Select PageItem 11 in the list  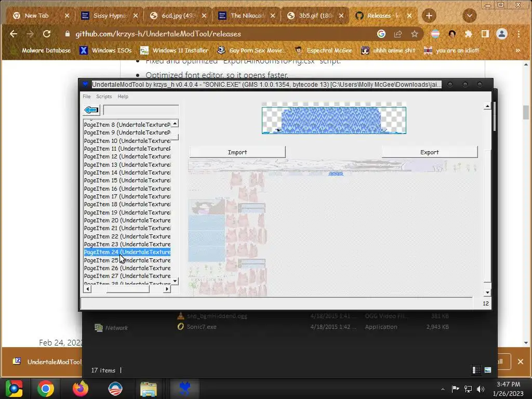click(x=127, y=148)
